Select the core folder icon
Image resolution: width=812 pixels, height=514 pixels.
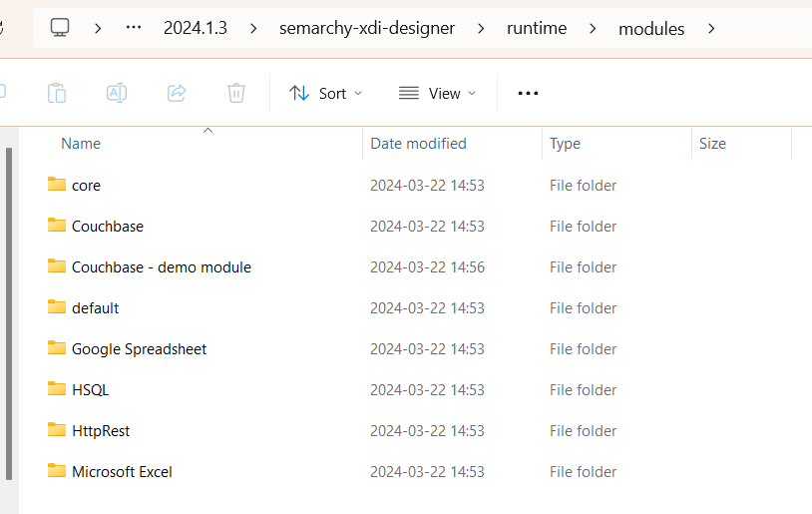pyautogui.click(x=57, y=184)
